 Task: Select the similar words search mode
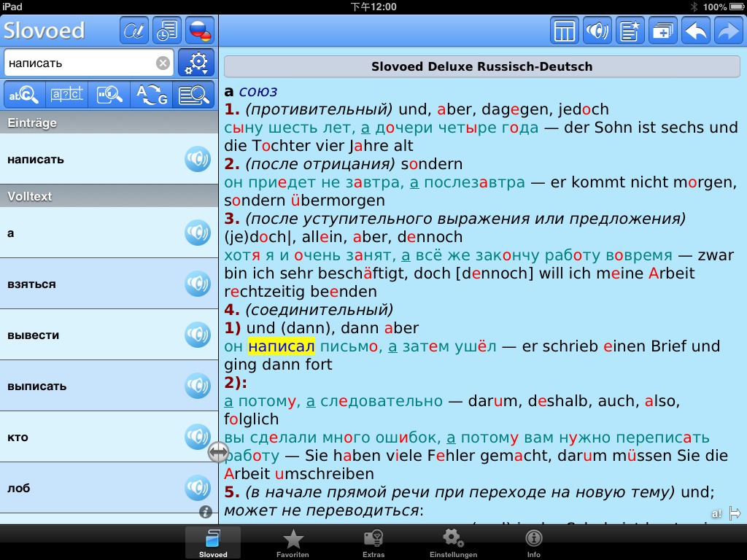pyautogui.click(x=109, y=95)
